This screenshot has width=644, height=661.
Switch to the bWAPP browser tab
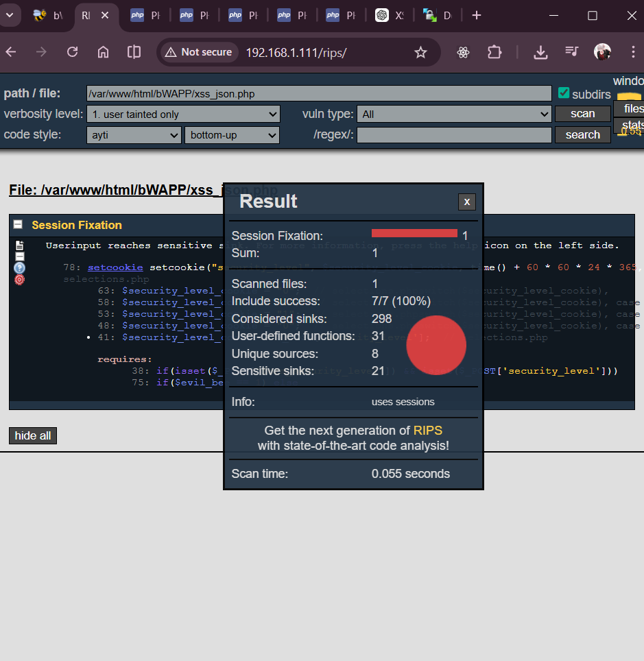(x=48, y=15)
